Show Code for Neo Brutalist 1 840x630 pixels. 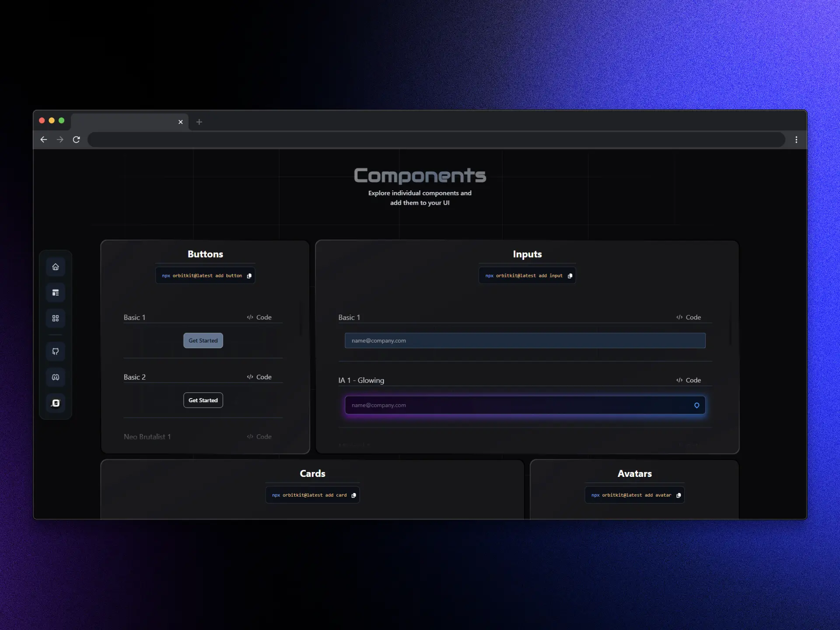tap(259, 437)
